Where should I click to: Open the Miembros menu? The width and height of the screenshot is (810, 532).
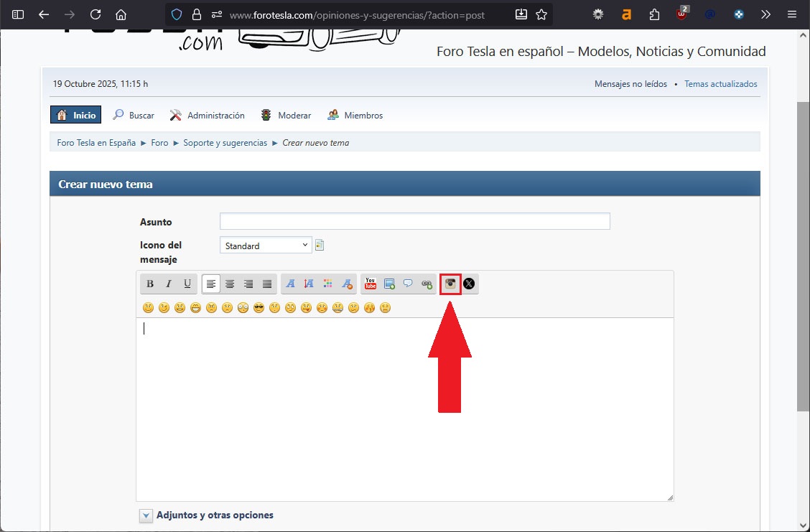tap(363, 115)
